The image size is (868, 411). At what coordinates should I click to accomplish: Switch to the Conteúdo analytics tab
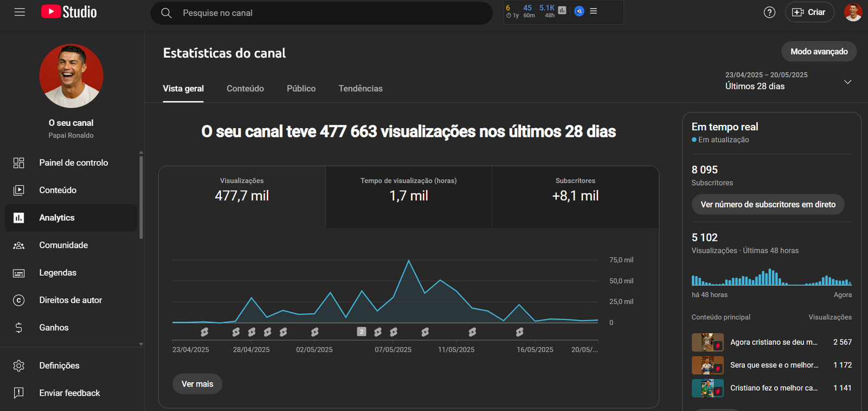(x=245, y=88)
